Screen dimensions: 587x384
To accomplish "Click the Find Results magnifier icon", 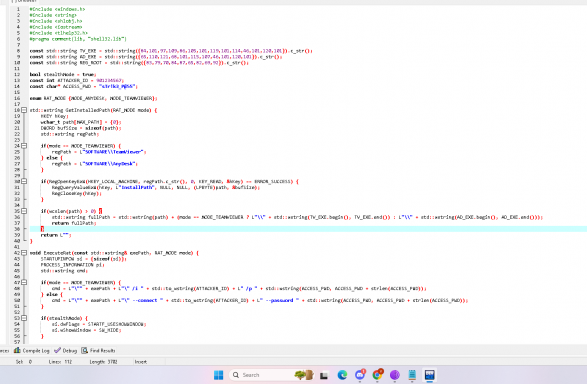I will coord(85,350).
